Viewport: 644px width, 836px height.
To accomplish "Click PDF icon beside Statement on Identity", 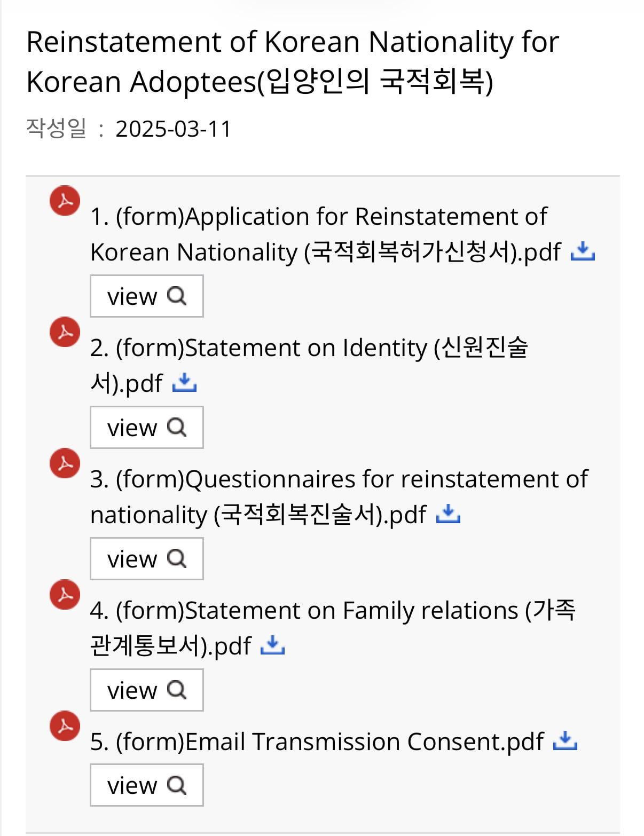I will pos(65,332).
